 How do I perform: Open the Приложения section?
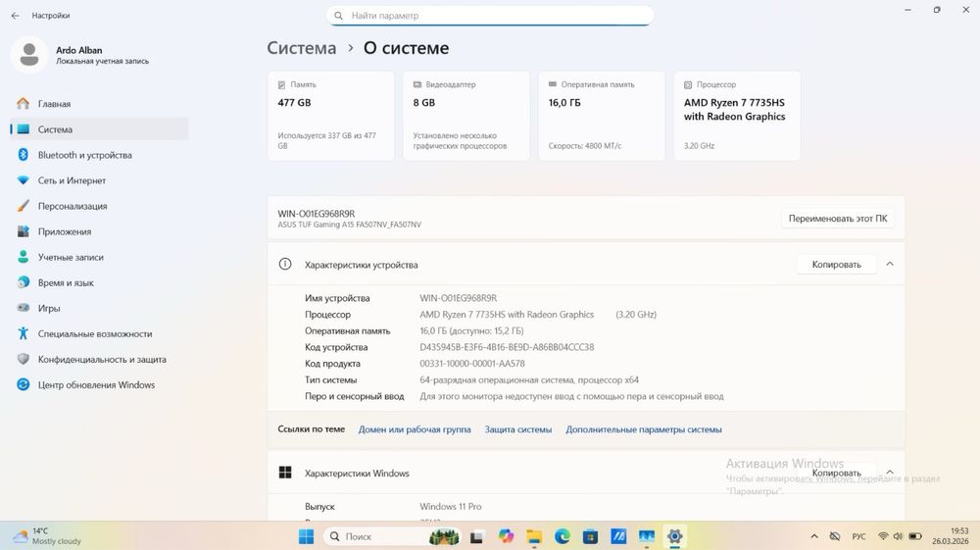[99, 232]
